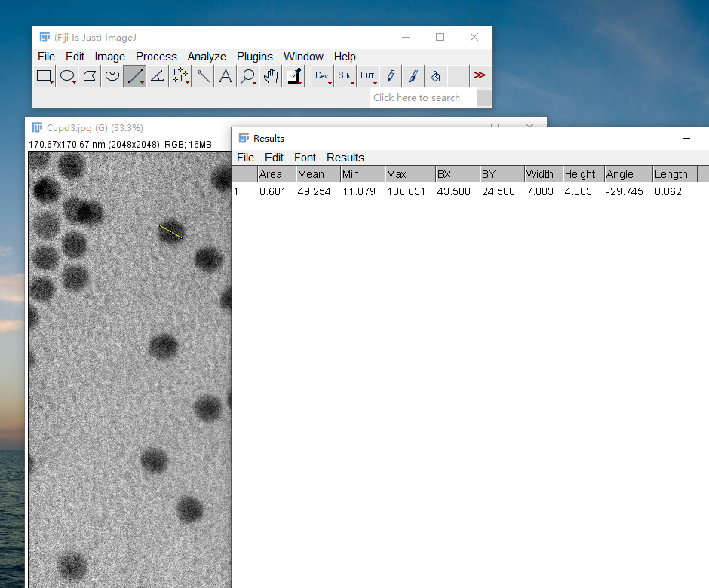This screenshot has height=588, width=709.
Task: Open Results window's Font menu
Action: tap(305, 158)
